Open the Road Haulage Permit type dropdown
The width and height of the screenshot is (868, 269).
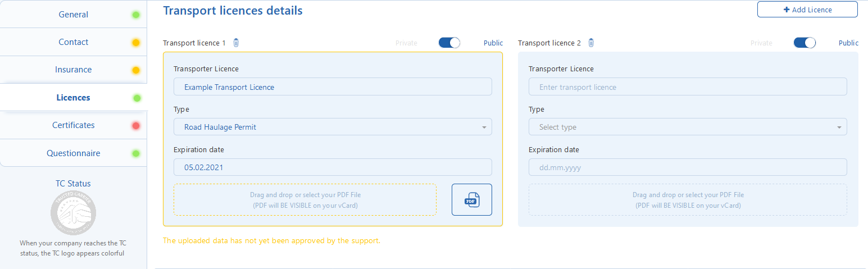pyautogui.click(x=333, y=127)
